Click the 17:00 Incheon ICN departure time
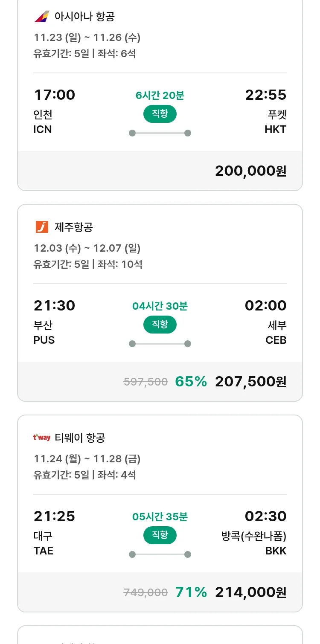Screen dimensions: 320x644 point(54,95)
